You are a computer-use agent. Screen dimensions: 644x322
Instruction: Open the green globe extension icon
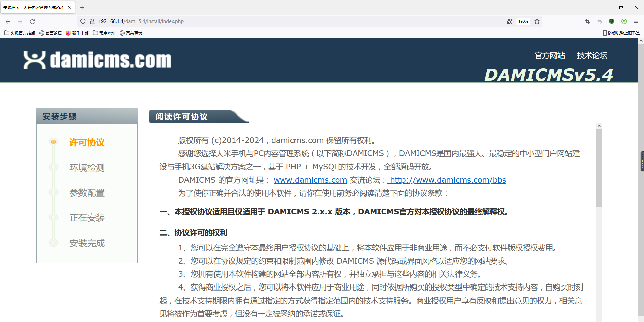point(611,21)
